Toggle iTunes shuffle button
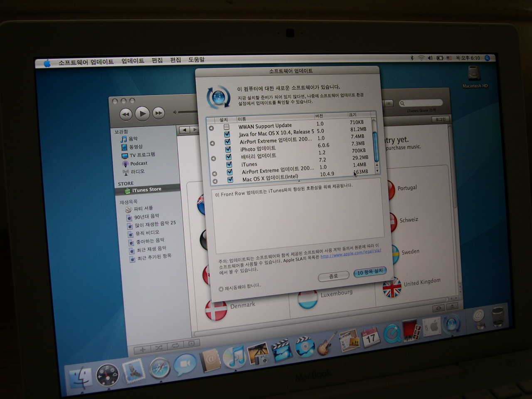 point(159,347)
